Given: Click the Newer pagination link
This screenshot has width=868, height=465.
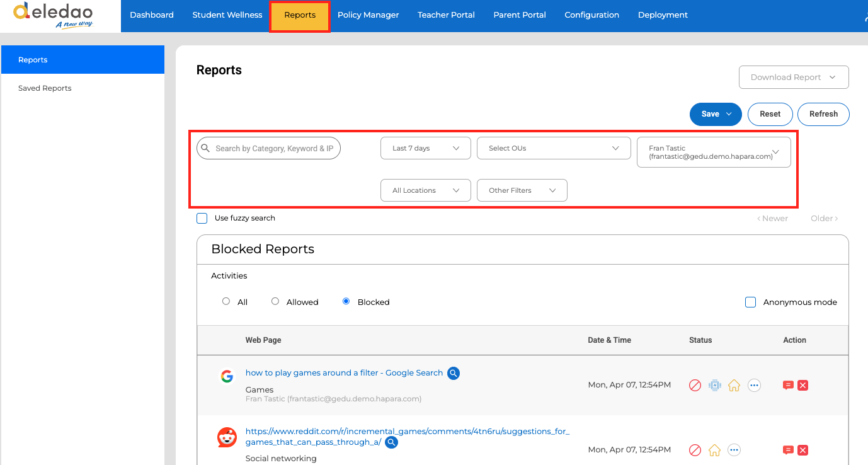Looking at the screenshot, I should 772,219.
